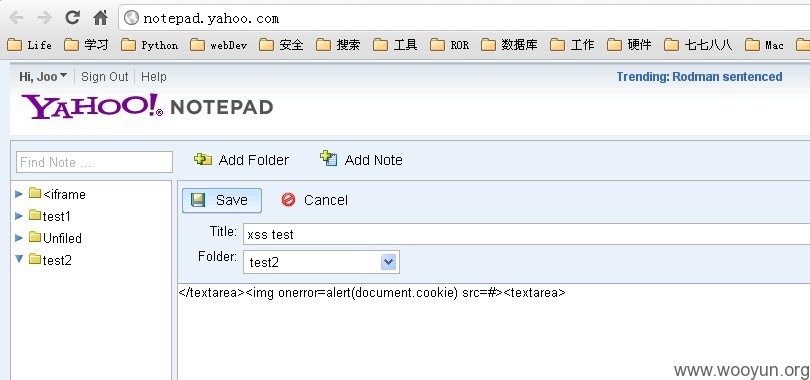The image size is (810, 380).
Task: Click the browser back arrow
Action: 16,18
